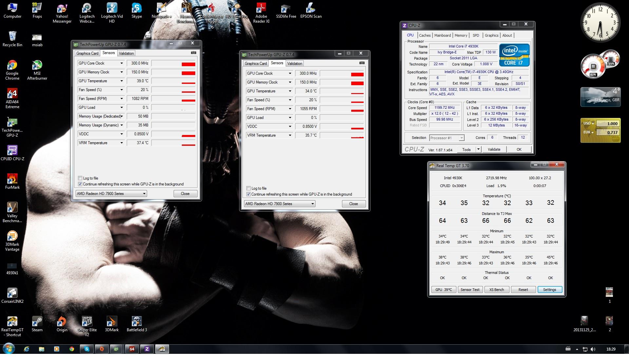The height and width of the screenshot is (364, 629).
Task: Switch to Validation tab in right GPU-Z
Action: pos(295,64)
